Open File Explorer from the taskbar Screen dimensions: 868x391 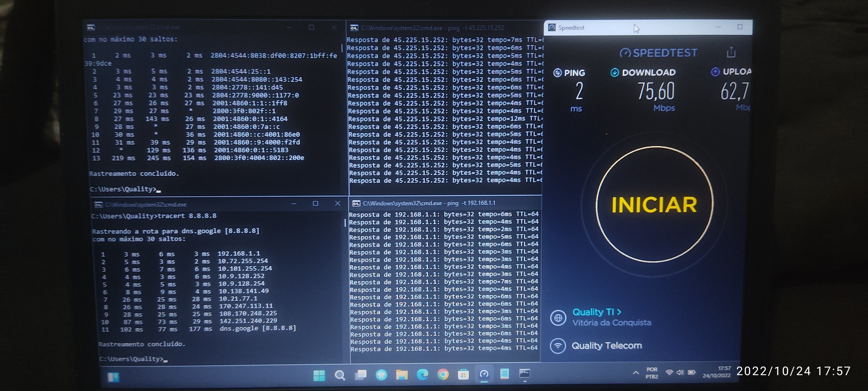tap(402, 374)
